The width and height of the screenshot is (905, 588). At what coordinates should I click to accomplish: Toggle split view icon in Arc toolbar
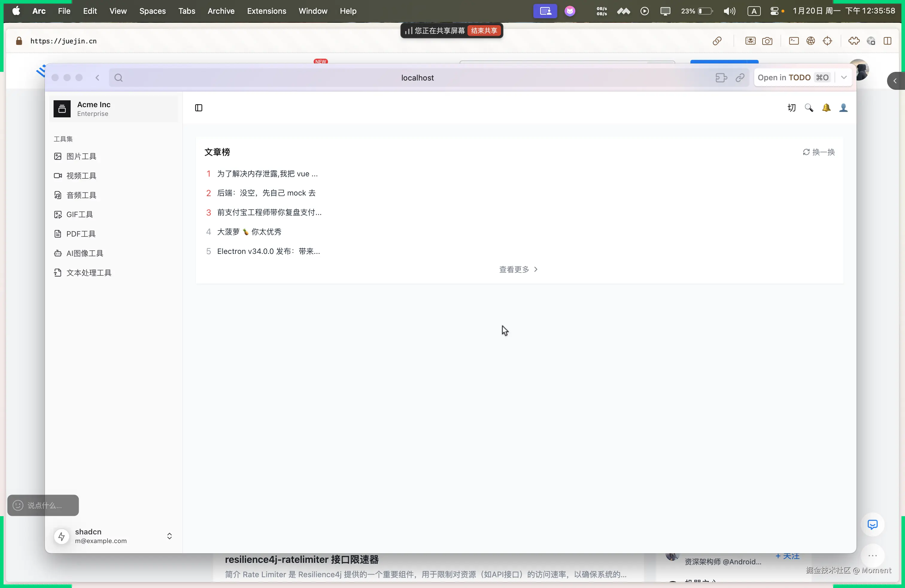[x=887, y=41]
